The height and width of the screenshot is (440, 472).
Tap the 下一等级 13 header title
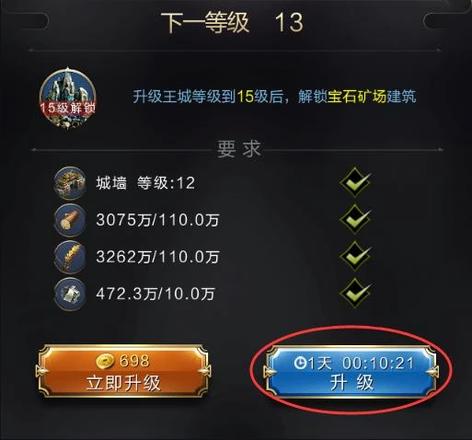point(232,23)
